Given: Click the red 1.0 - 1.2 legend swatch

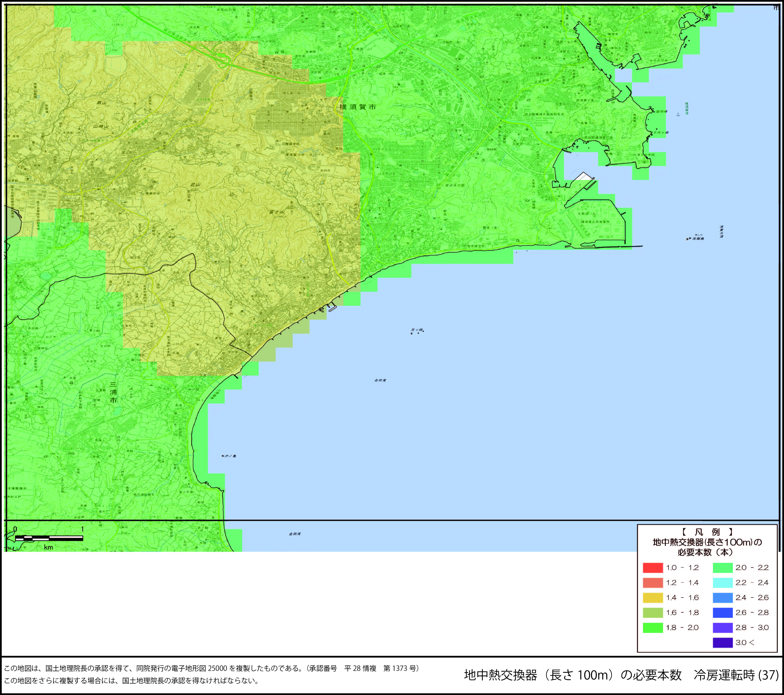Looking at the screenshot, I should [653, 567].
